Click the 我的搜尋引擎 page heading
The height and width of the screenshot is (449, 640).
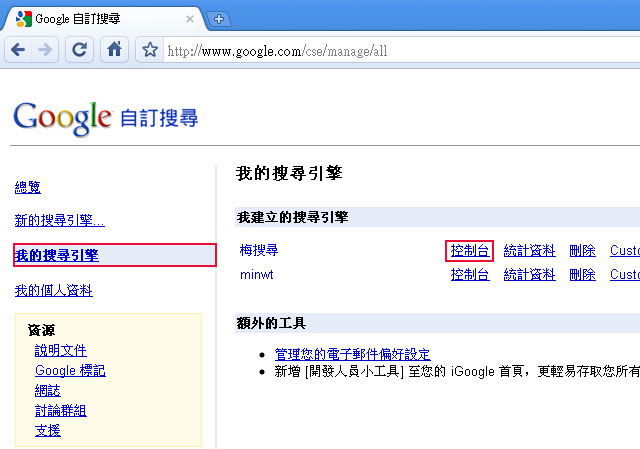coord(289,173)
